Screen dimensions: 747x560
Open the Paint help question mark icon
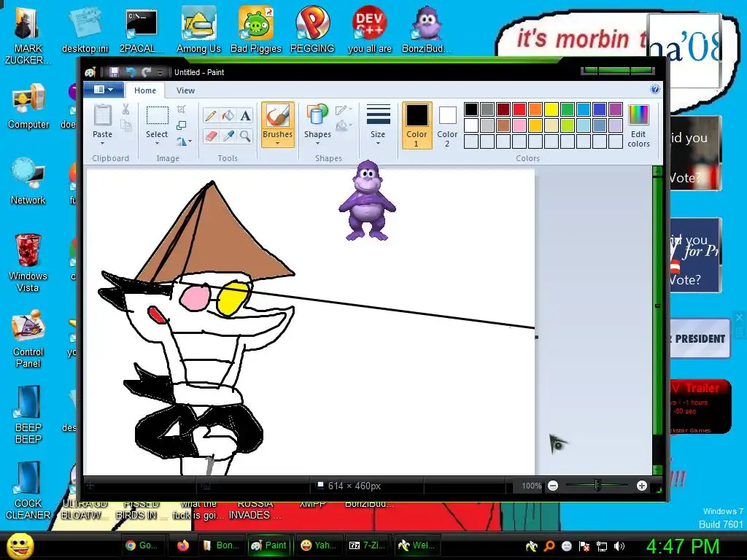(x=655, y=90)
